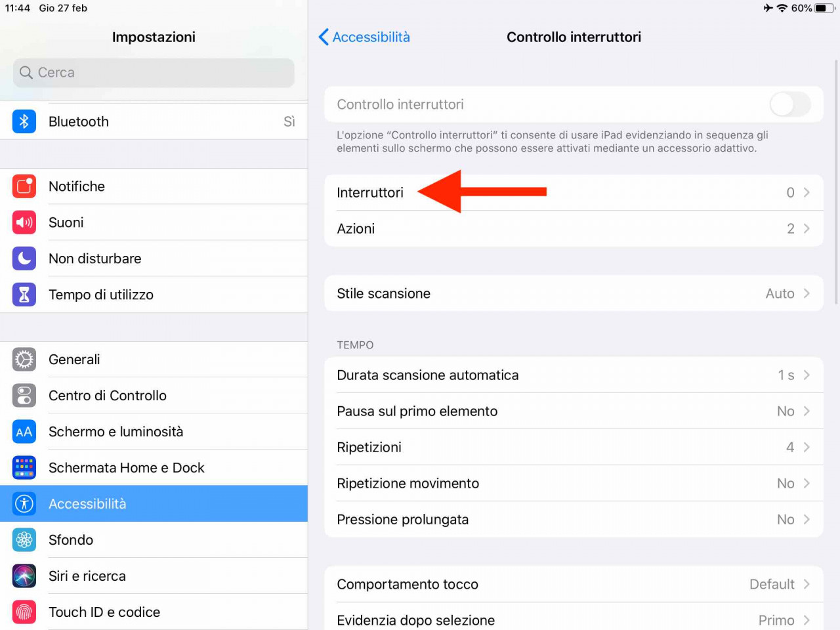Screen dimensions: 840x630
Task: Go back to Accessibilità
Action: 364,37
